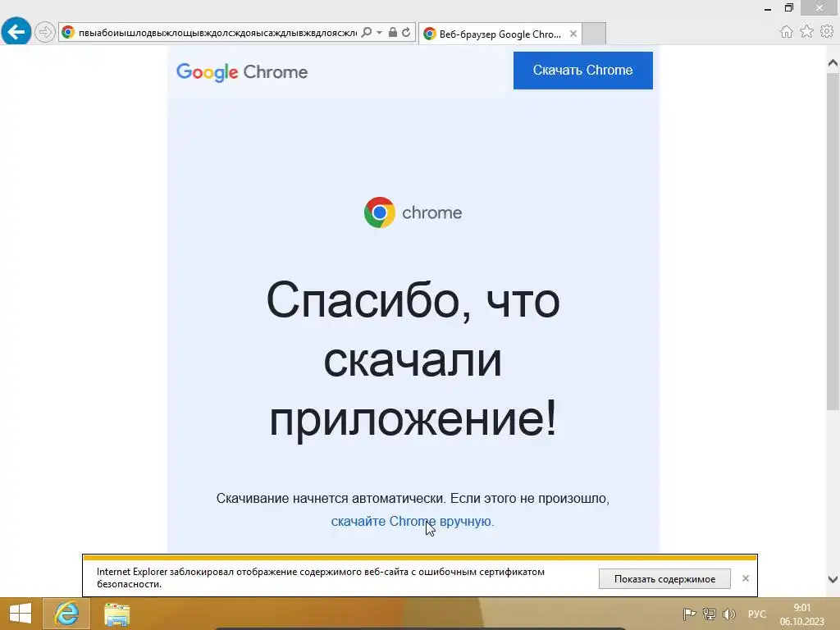The height and width of the screenshot is (630, 840).
Task: Click the search magnifier icon in address bar
Action: click(x=367, y=33)
